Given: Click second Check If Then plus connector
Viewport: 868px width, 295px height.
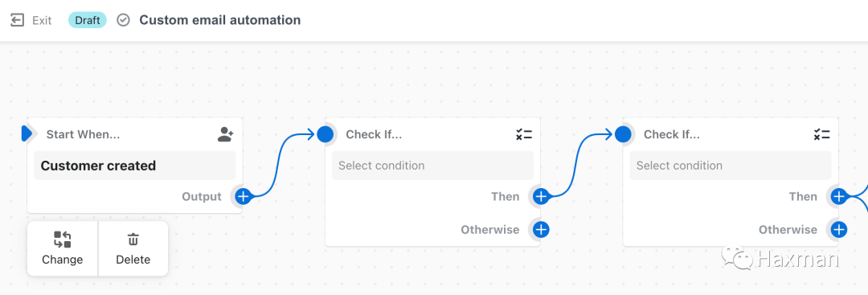Looking at the screenshot, I should click(x=838, y=196).
